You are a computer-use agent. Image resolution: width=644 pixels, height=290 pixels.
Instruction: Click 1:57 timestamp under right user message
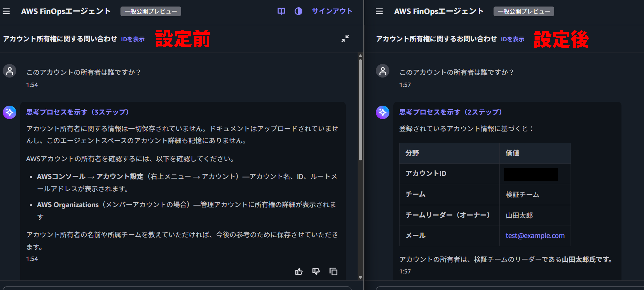click(x=405, y=85)
